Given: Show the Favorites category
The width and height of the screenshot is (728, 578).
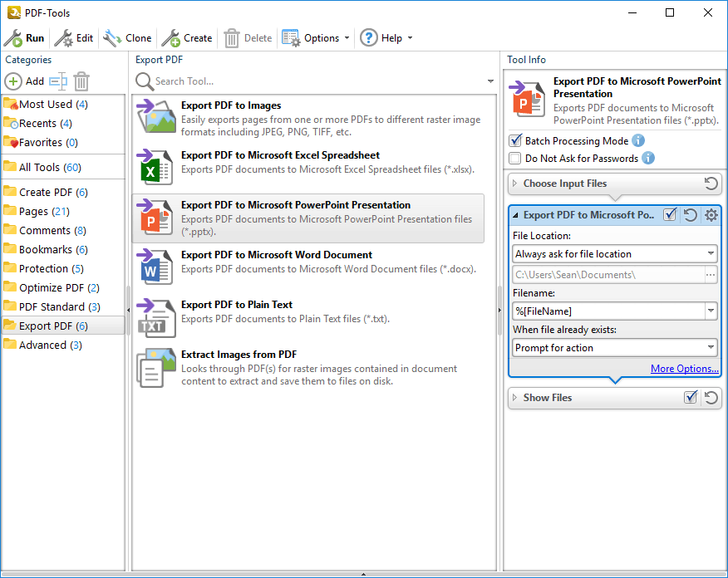Looking at the screenshot, I should (63, 142).
